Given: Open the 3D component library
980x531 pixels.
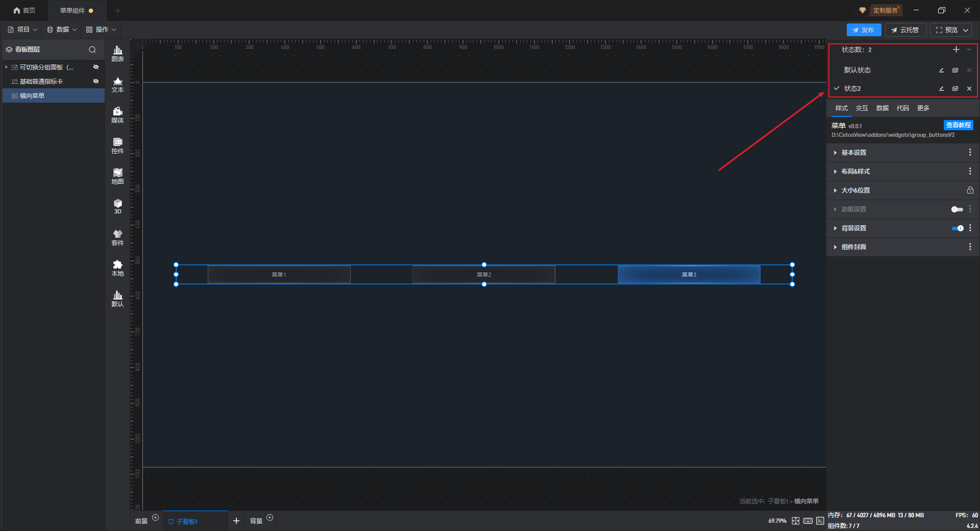Looking at the screenshot, I should tap(117, 206).
